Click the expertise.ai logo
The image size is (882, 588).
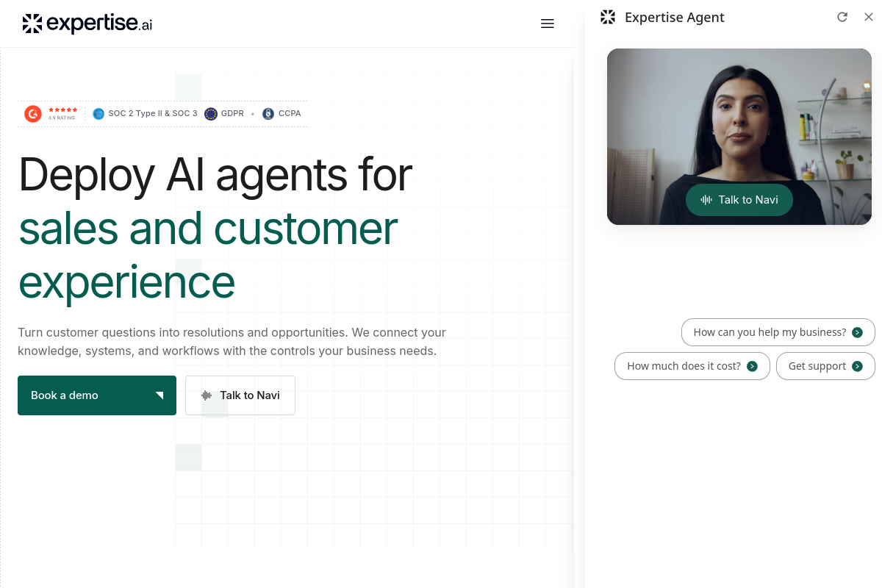[x=87, y=24]
